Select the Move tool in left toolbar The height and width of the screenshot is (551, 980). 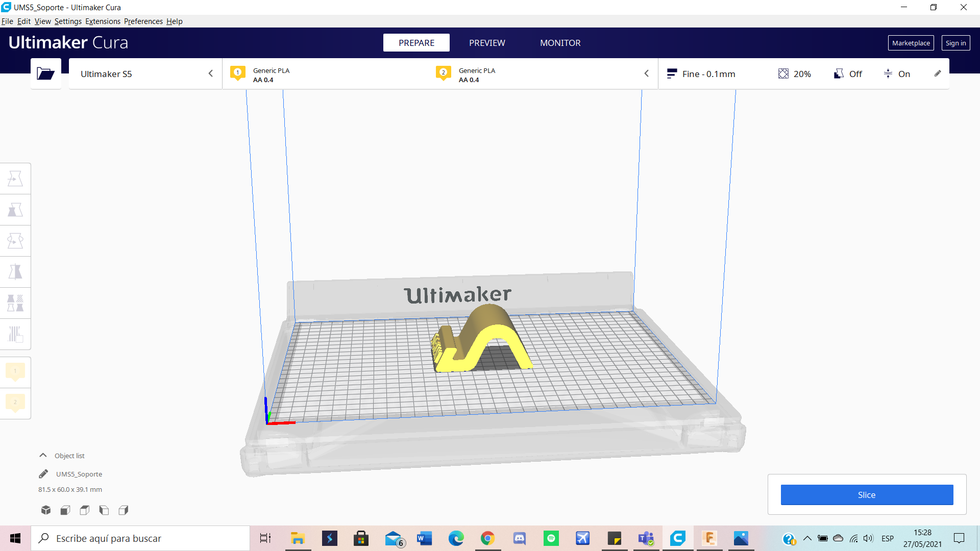[x=15, y=179]
